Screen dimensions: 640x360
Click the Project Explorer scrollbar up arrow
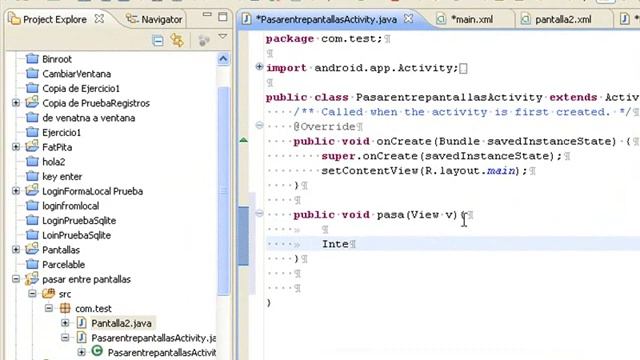tap(223, 59)
